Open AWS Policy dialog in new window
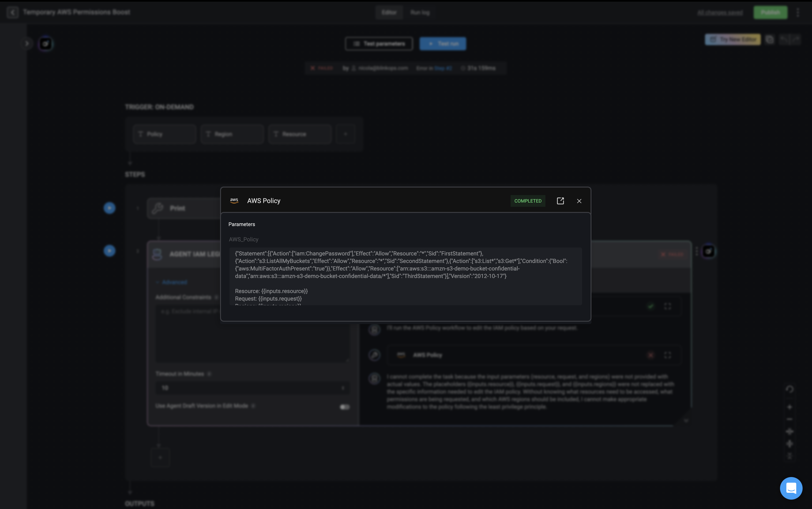Viewport: 812px width, 509px height. click(x=560, y=201)
